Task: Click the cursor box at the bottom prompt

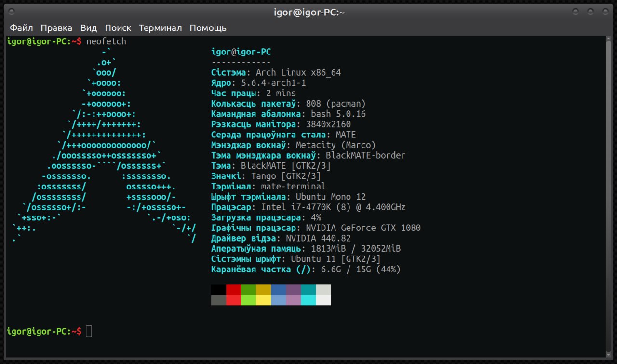Action: [89, 331]
